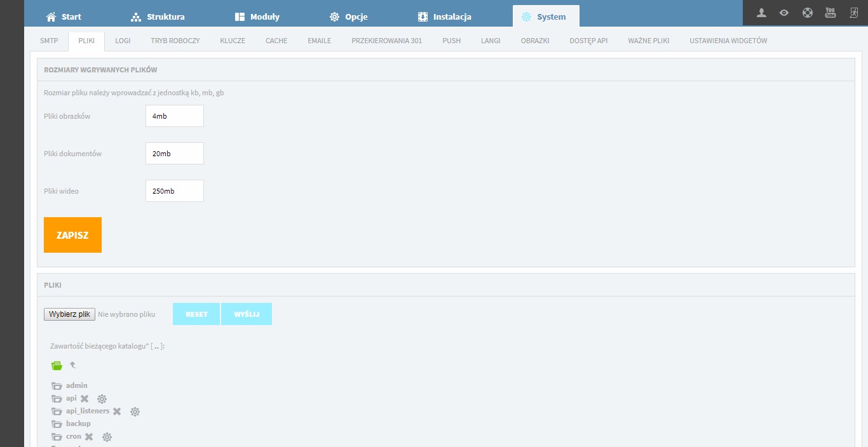The height and width of the screenshot is (447, 868).
Task: Open settings gear for api folder
Action: click(x=102, y=399)
